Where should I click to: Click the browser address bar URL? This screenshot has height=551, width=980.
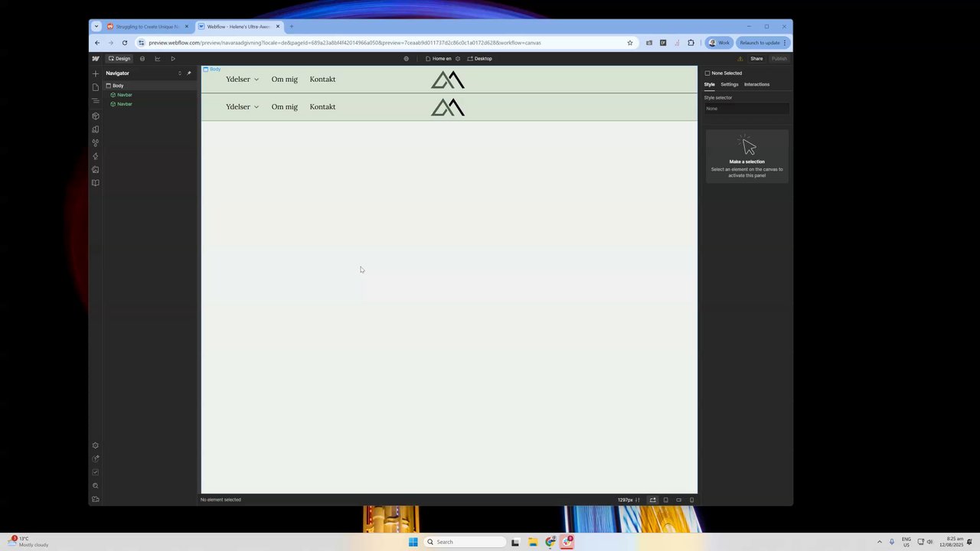(345, 43)
